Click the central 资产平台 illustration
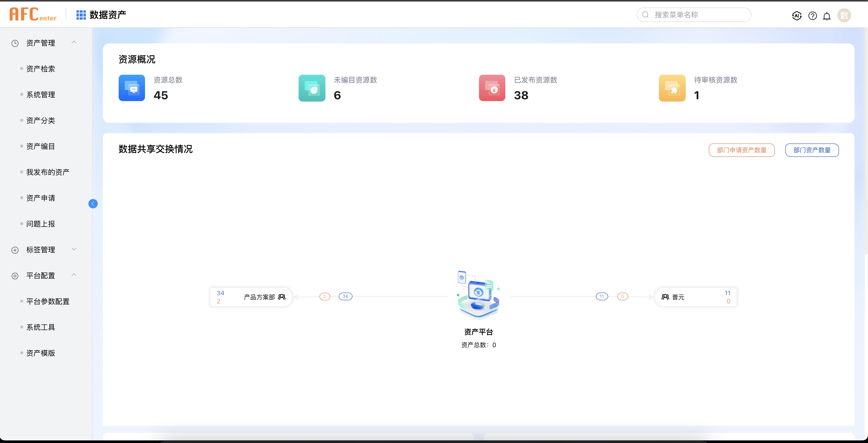This screenshot has height=443, width=868. [478, 295]
